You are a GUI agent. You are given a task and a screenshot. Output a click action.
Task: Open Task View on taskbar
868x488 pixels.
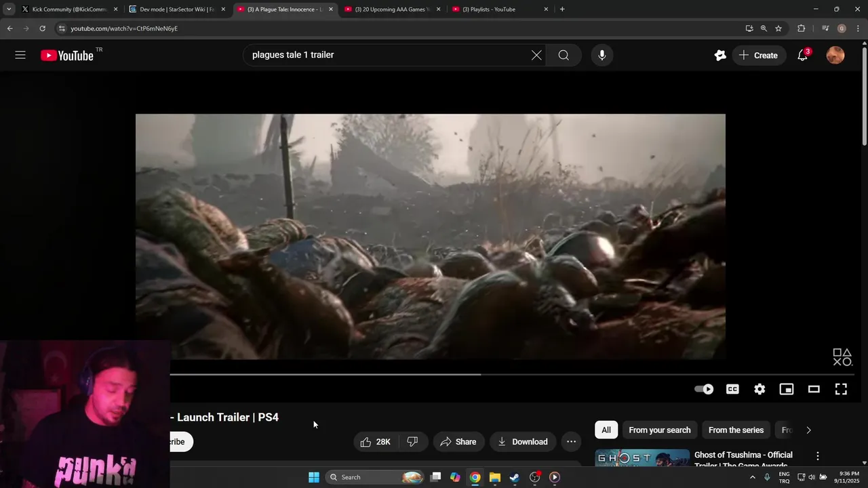pyautogui.click(x=436, y=477)
